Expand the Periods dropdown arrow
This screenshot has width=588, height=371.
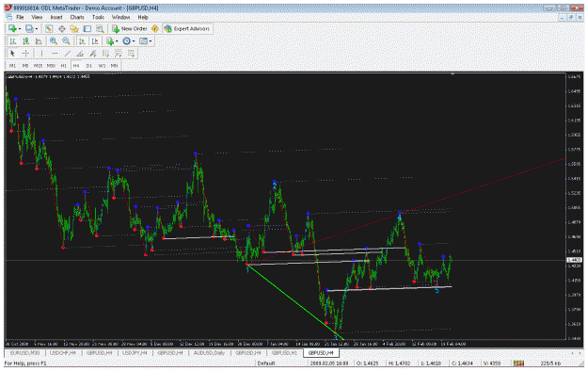tap(134, 41)
